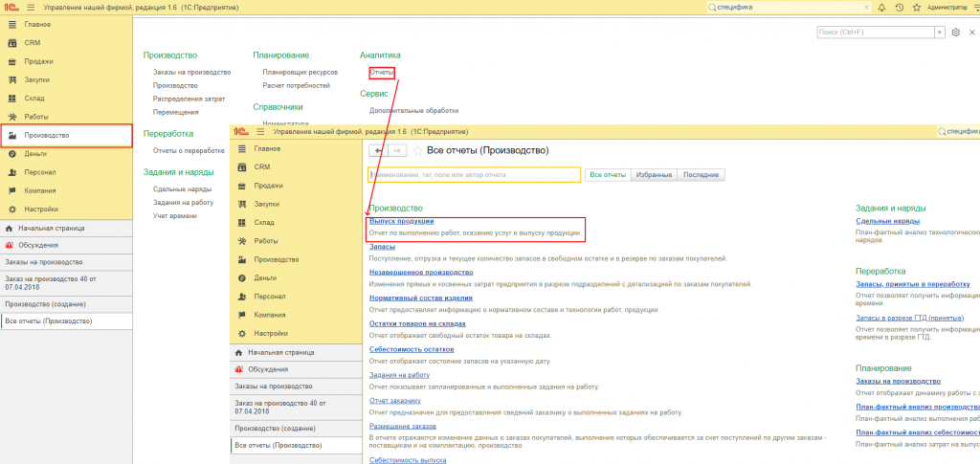Click the back arrow in Все отчеты window

[379, 150]
